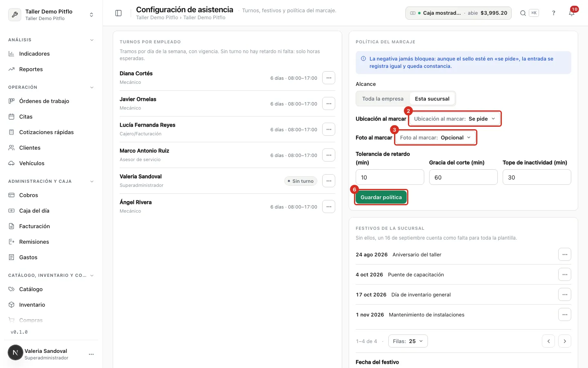
Task: Select the Toda la empresa scope
Action: click(x=383, y=99)
